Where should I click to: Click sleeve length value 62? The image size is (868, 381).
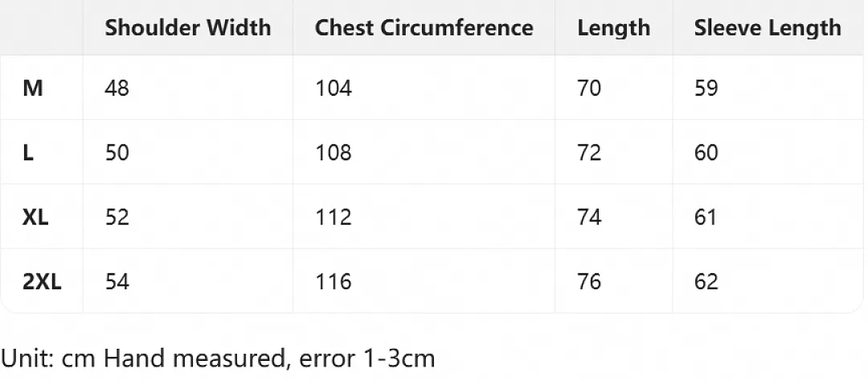coord(706,281)
